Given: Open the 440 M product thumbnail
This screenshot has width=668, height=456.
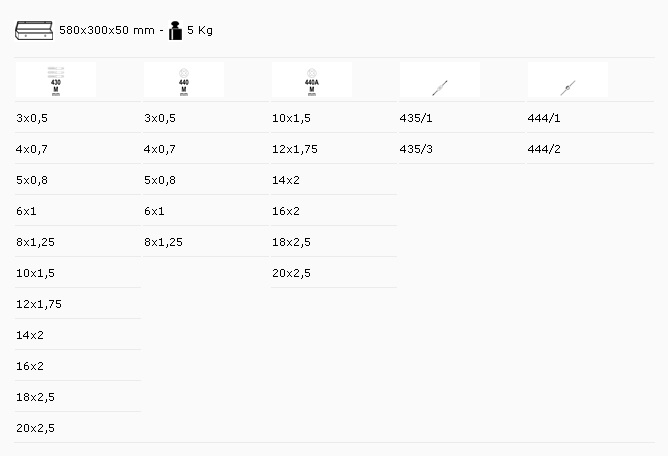Looking at the screenshot, I should [184, 80].
